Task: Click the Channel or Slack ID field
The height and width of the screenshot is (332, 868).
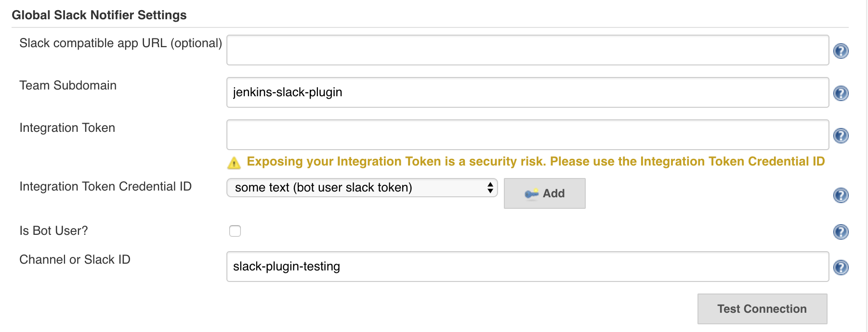Action: [x=527, y=267]
